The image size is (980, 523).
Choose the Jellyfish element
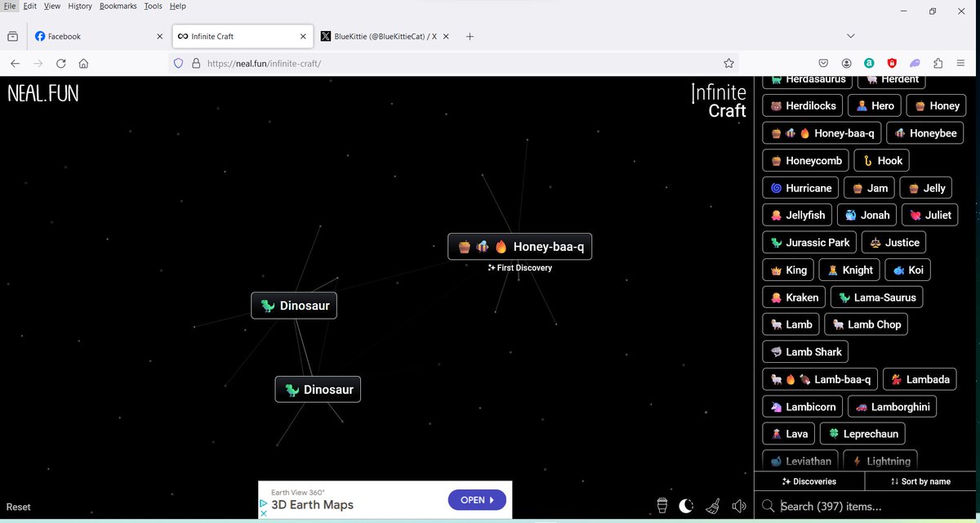tap(798, 215)
